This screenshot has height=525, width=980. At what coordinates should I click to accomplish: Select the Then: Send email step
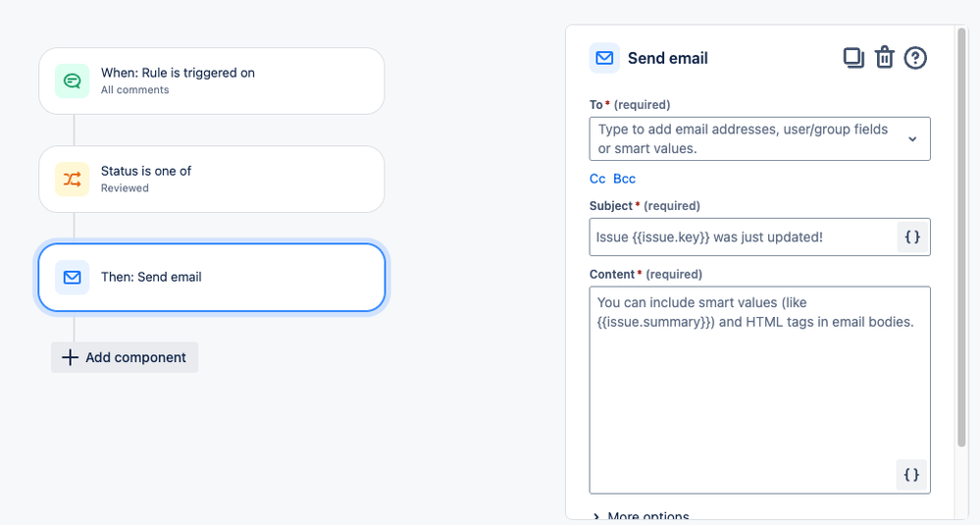click(x=212, y=277)
